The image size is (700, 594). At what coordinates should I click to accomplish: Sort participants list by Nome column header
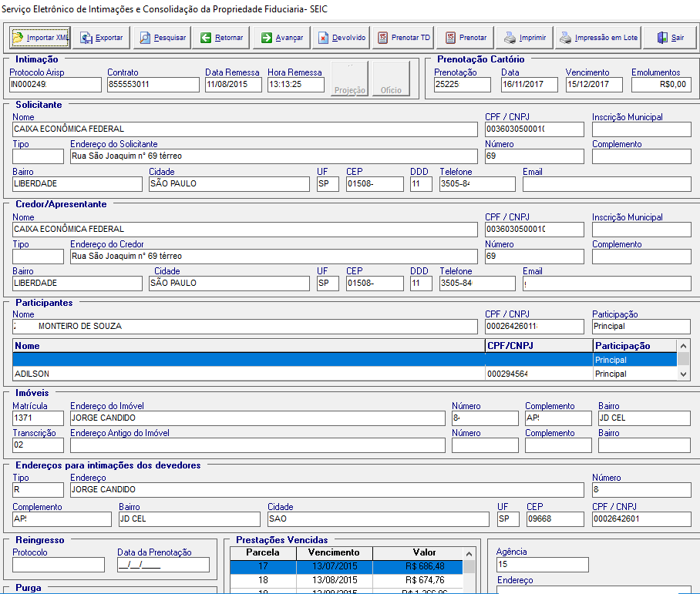pyautogui.click(x=249, y=346)
